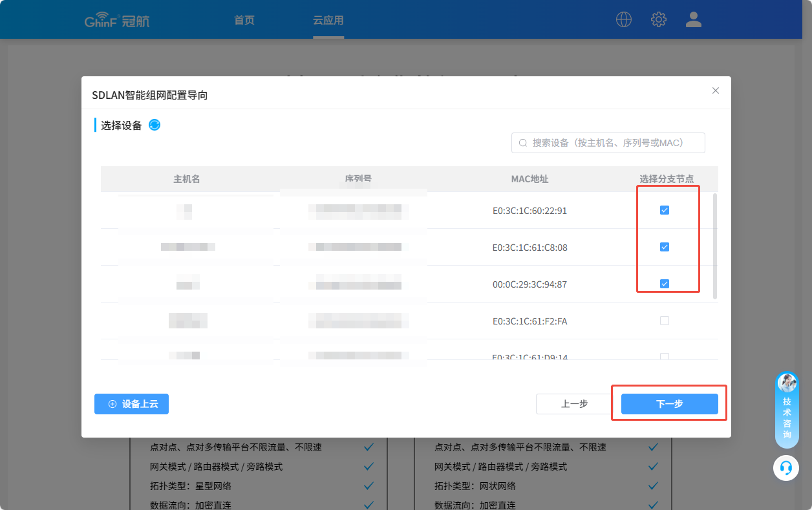
Task: Click the 选择分支节点 column header
Action: [x=666, y=179]
